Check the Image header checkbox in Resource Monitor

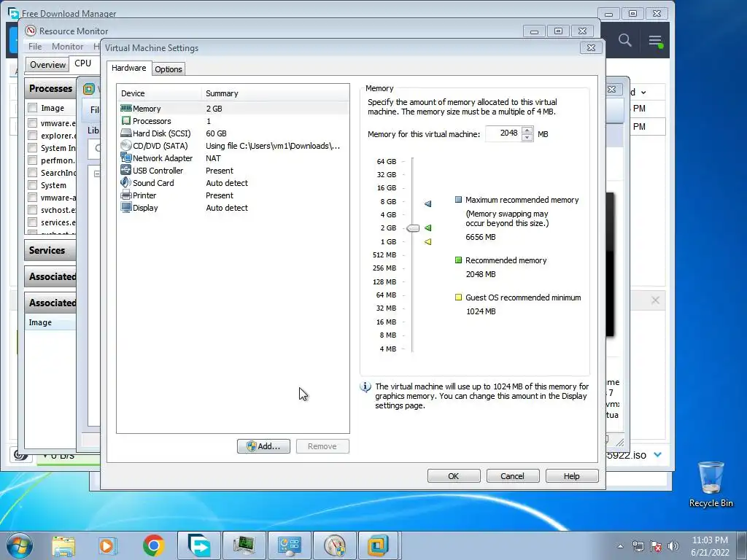32,108
